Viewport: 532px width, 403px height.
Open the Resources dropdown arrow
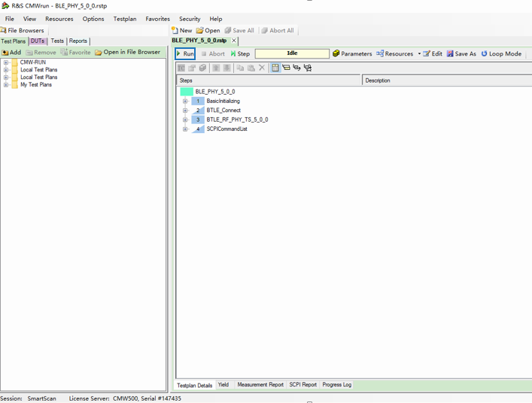tap(419, 54)
